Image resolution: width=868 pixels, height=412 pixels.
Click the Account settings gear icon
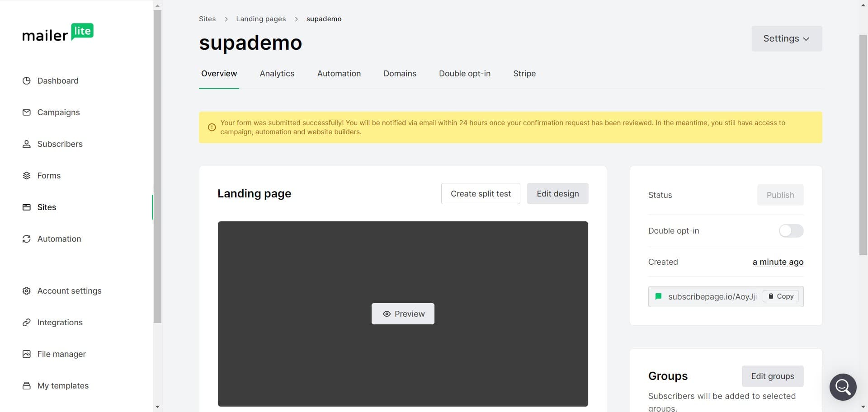[27, 291]
